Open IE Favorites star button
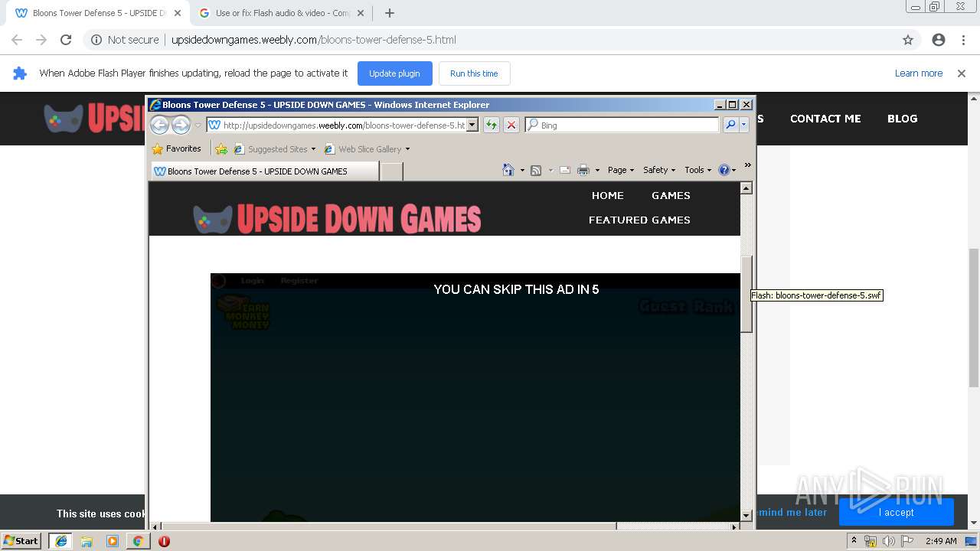 (x=158, y=149)
